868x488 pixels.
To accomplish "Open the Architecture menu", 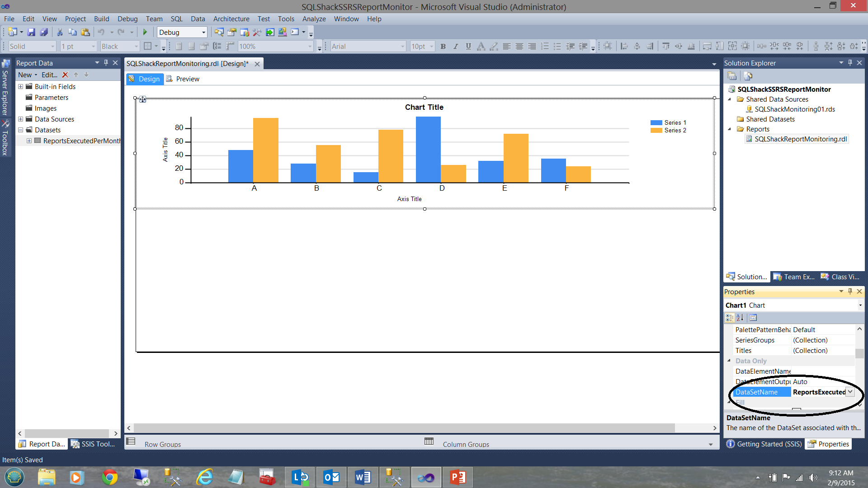I will [x=231, y=19].
